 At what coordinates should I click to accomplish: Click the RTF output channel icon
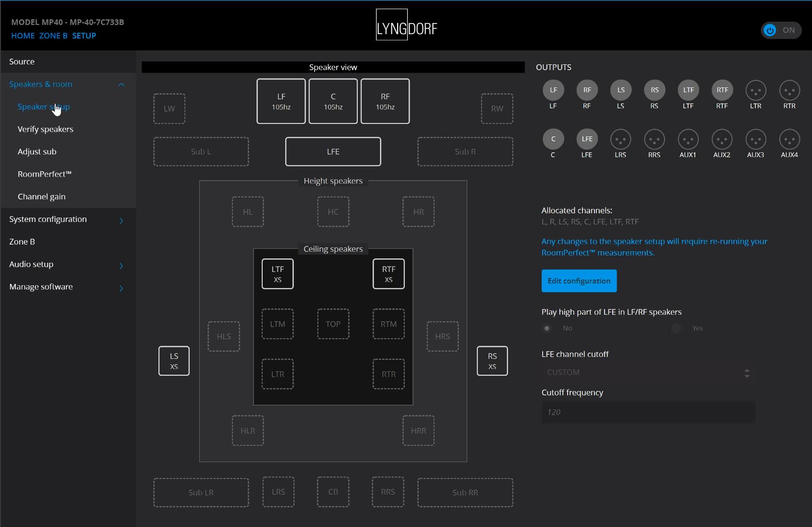[x=722, y=90]
